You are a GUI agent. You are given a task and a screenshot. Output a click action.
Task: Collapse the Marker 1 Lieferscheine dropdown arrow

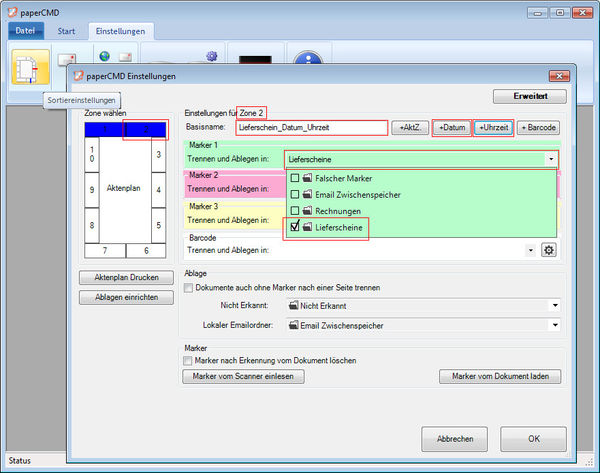[x=551, y=159]
